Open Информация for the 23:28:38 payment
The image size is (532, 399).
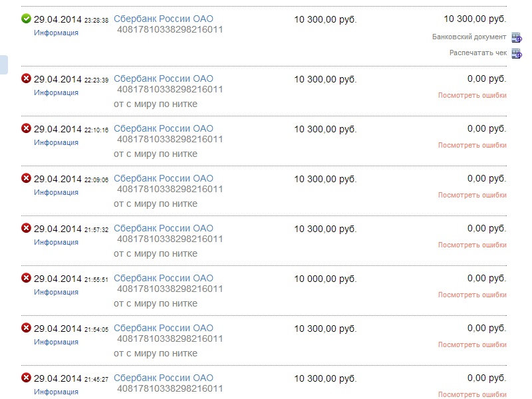click(x=56, y=33)
